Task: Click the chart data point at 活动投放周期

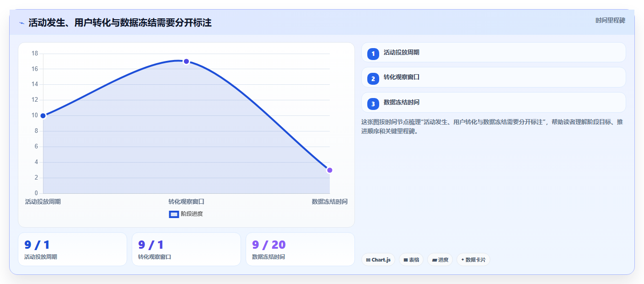Action: coord(43,116)
